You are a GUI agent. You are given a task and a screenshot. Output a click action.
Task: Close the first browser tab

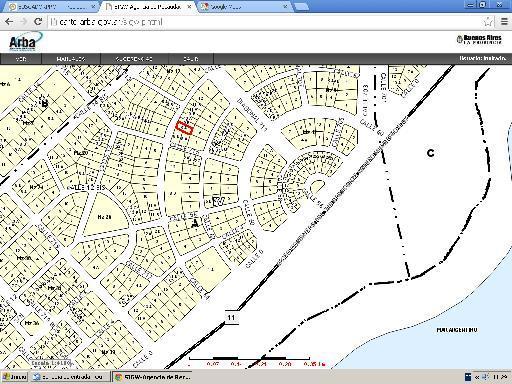pos(93,7)
